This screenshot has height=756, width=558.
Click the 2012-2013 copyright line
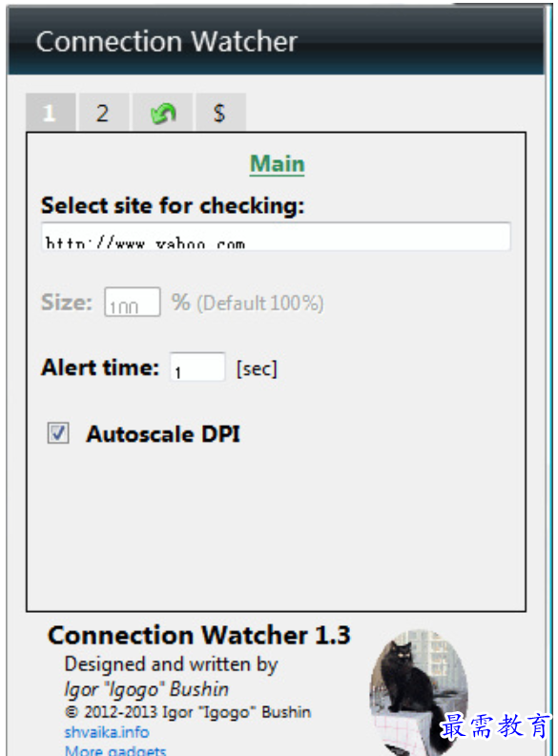pyautogui.click(x=188, y=712)
